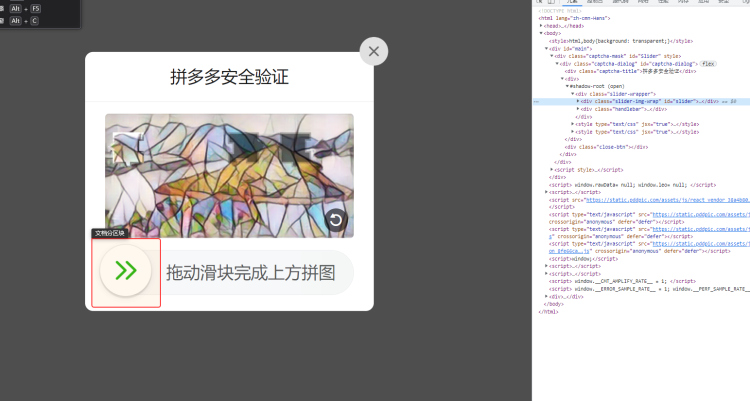This screenshot has width=750, height=401.
Task: Collapse the captcha-dialog div node
Action: coord(557,64)
